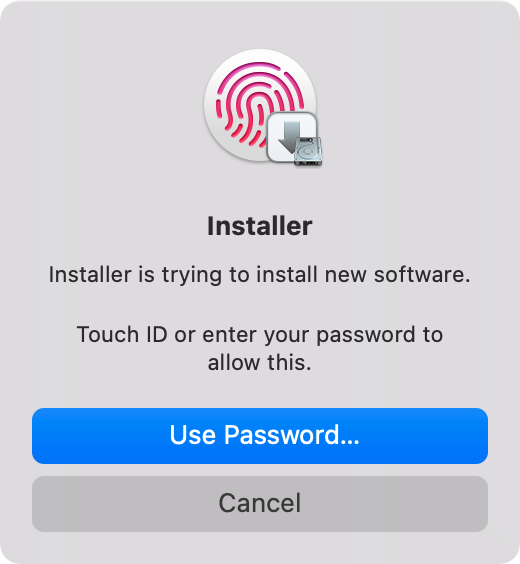
Task: Click the Installer package badge icon
Action: point(294,138)
